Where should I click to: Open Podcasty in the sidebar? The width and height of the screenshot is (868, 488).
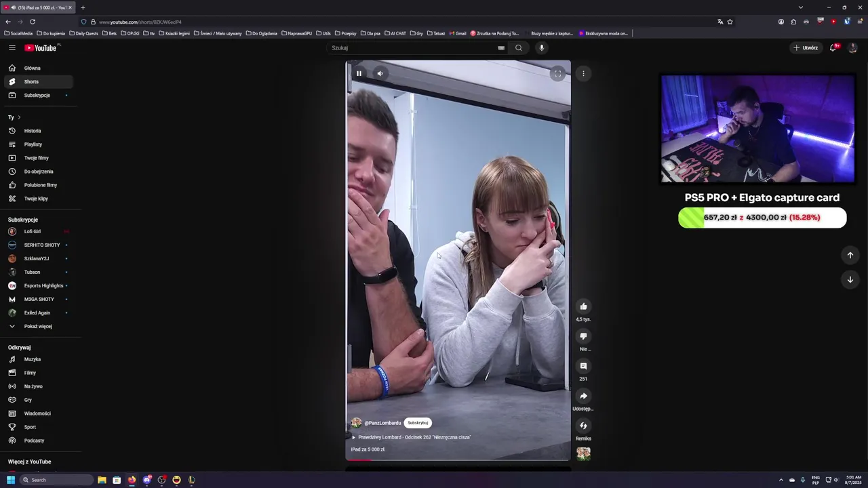pyautogui.click(x=38, y=441)
